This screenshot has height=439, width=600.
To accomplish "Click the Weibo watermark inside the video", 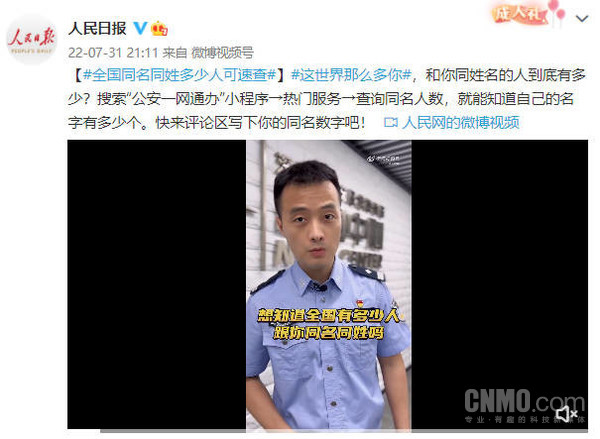I will 384,158.
